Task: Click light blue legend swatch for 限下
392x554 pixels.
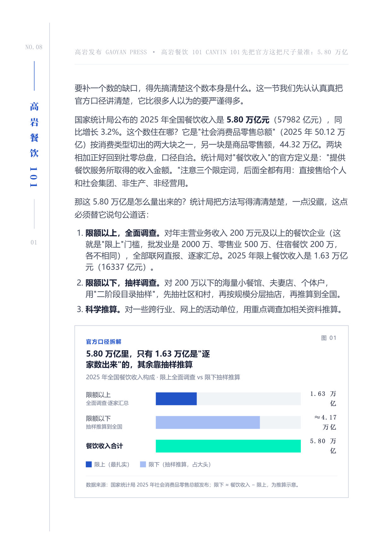Action: click(x=143, y=465)
